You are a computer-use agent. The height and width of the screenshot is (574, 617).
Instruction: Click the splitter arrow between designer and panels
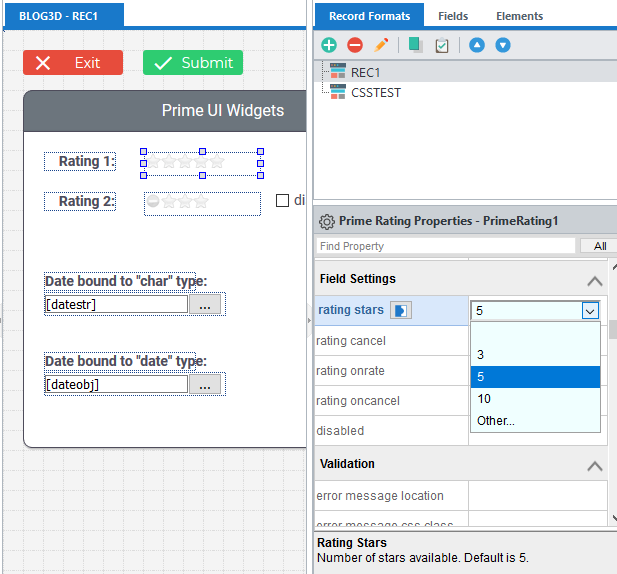[x=310, y=320]
